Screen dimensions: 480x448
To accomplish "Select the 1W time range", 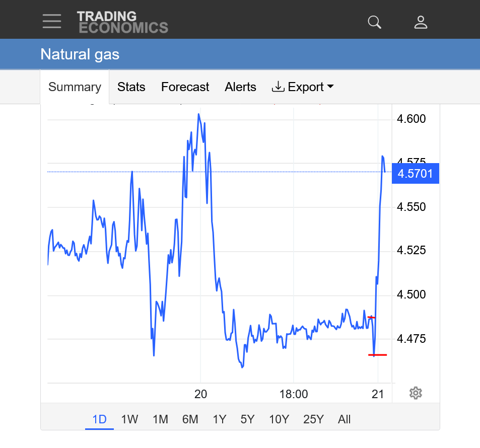I will pos(129,419).
